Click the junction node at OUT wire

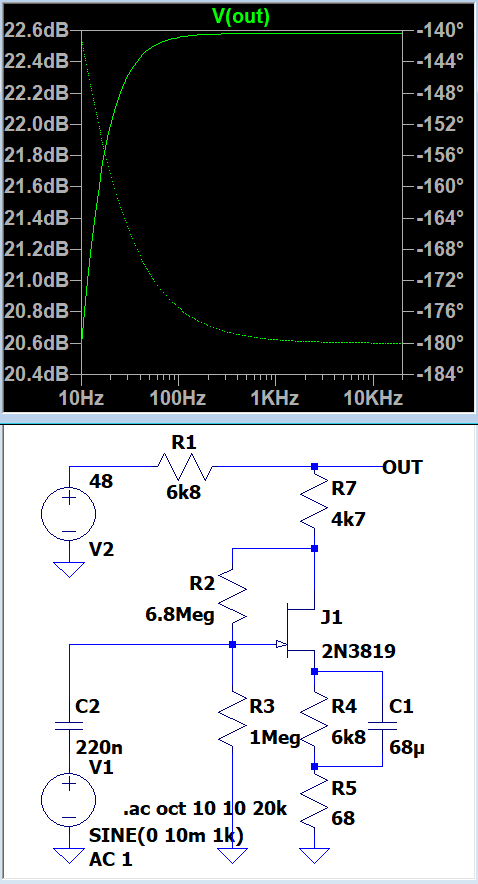(x=315, y=467)
